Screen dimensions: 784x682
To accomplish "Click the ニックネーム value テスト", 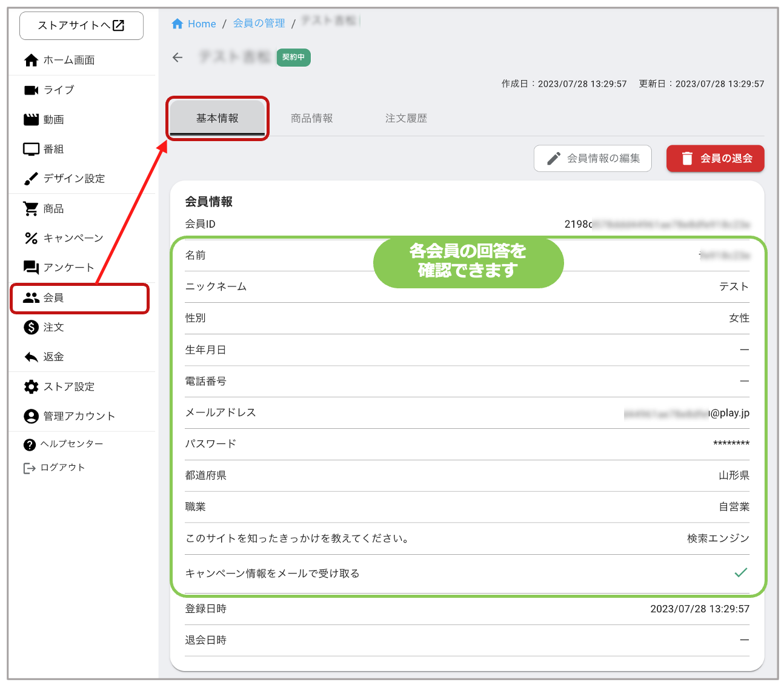I will tap(734, 286).
